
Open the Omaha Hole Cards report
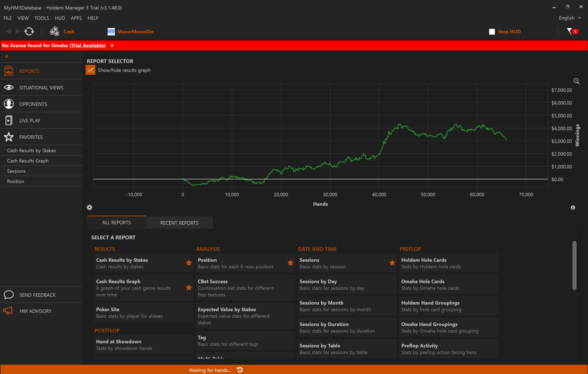click(449, 285)
